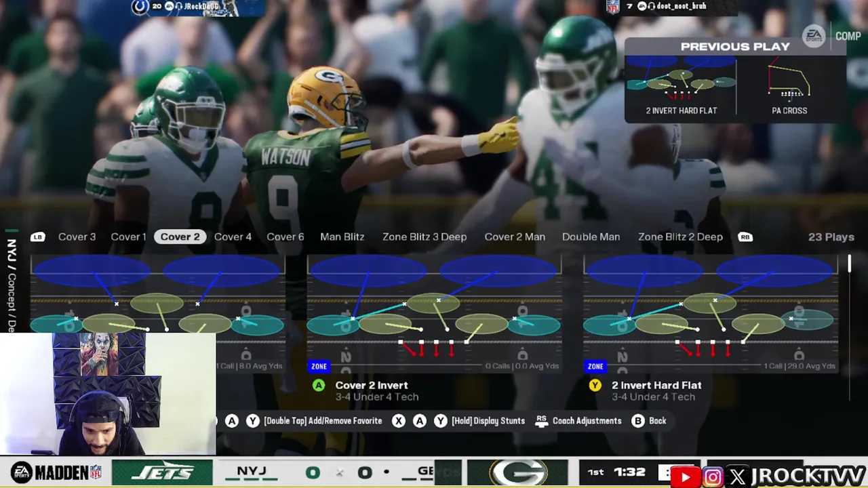Click the Add/Remove Favorite hint
Screen dimensions: 868x488
[323, 421]
